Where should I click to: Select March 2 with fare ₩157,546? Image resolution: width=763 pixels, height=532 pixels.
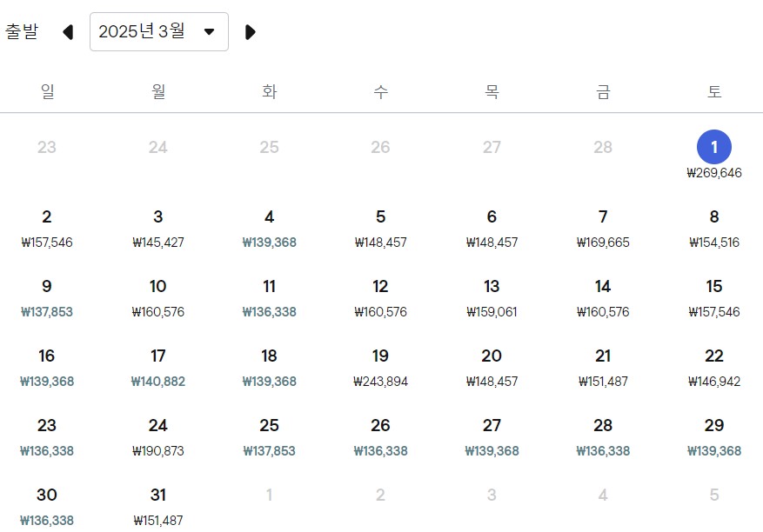click(x=47, y=226)
